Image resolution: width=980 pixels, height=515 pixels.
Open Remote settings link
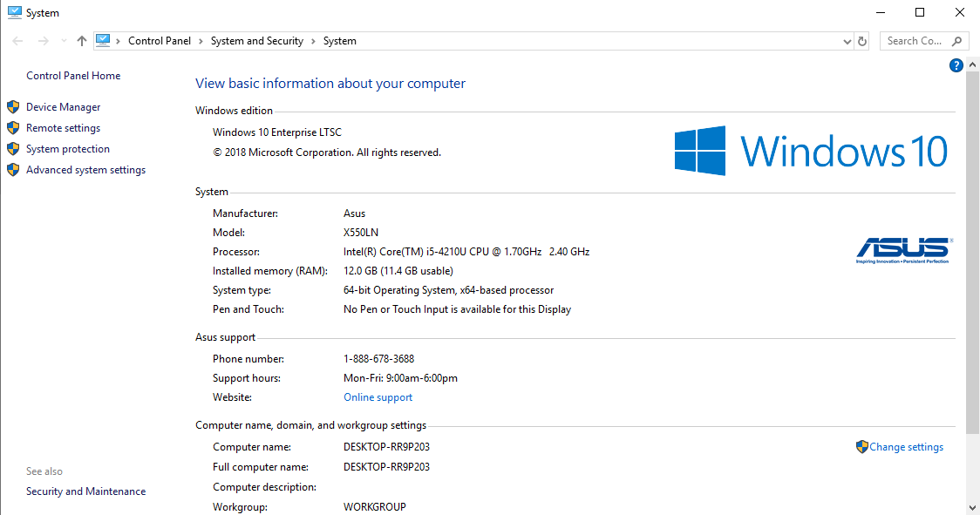[63, 128]
